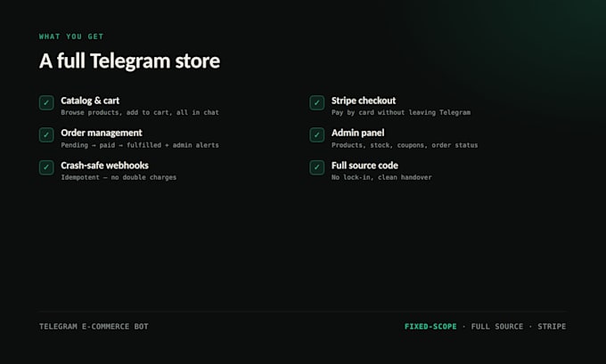The image size is (606, 364).
Task: Click the 'Pending → paid → fulfilled + admin alerts' line
Action: [140, 145]
